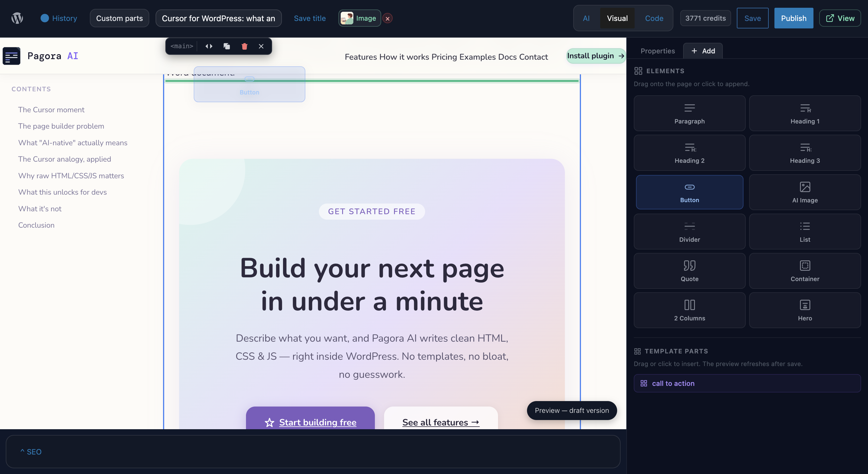
Task: Add a Paragraph element
Action: click(x=689, y=113)
